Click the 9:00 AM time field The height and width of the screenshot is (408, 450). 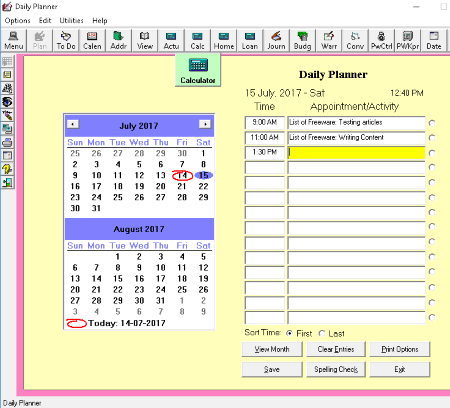pyautogui.click(x=265, y=123)
